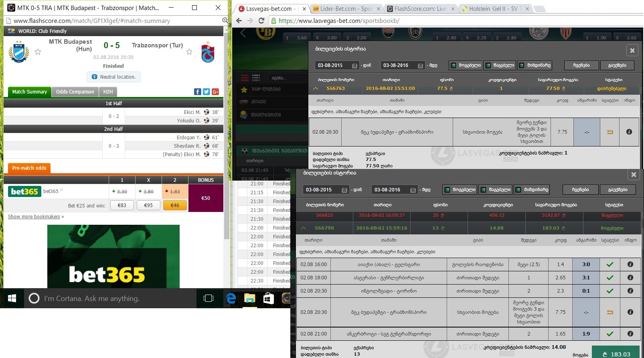Click the red list-view icon in the Lasvegas sidebar
This screenshot has width=644, height=358.
[x=245, y=77]
